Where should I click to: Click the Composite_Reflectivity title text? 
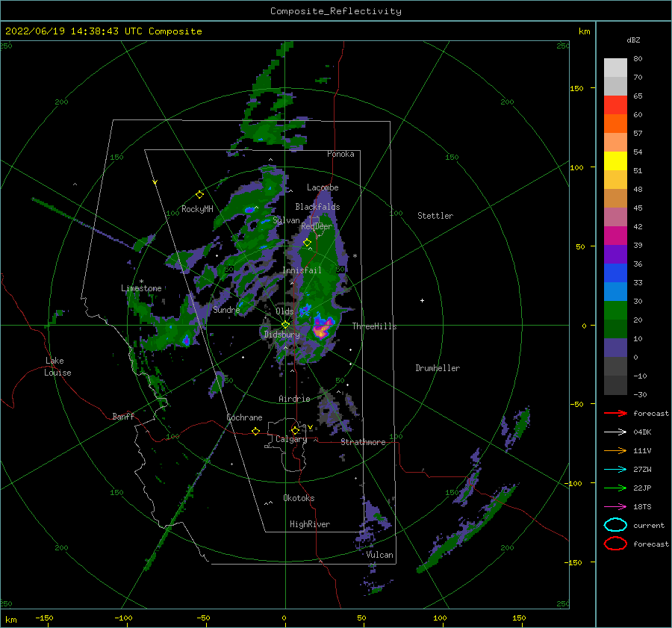(x=335, y=11)
